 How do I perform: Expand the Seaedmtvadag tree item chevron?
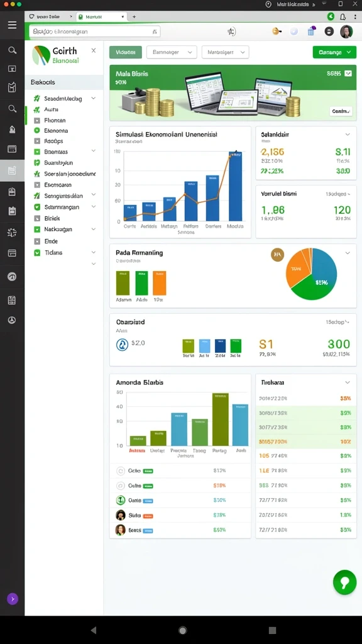(x=94, y=99)
